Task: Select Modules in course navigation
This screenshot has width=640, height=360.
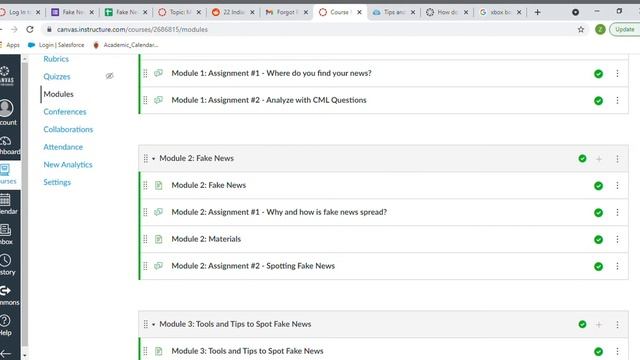Action: (58, 94)
